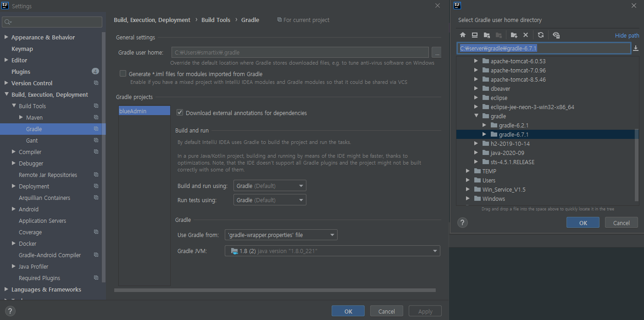Screen dimensions: 644x320
Task: Click project-level icon next to Gant
Action: [96, 140]
